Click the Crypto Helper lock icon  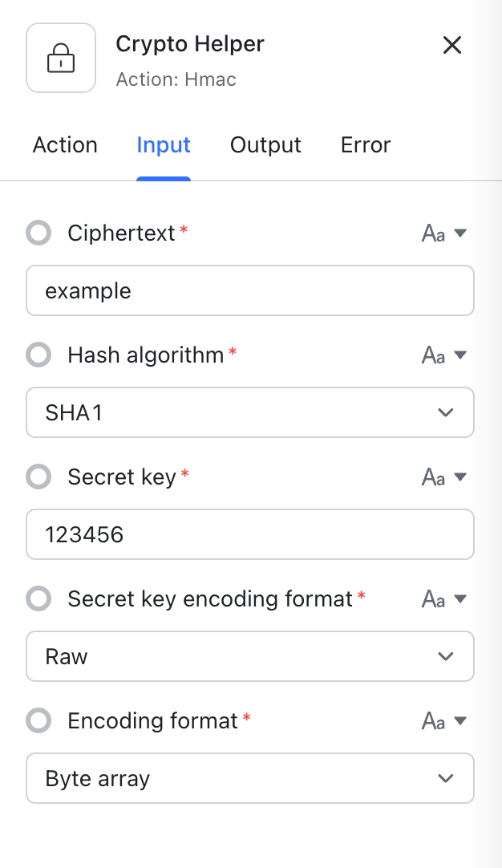61,58
